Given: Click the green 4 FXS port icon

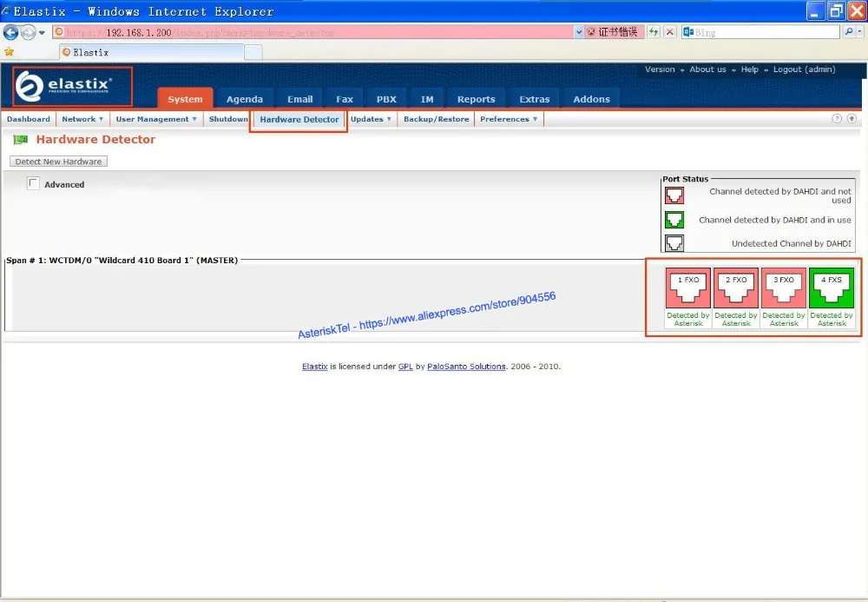Looking at the screenshot, I should [831, 288].
